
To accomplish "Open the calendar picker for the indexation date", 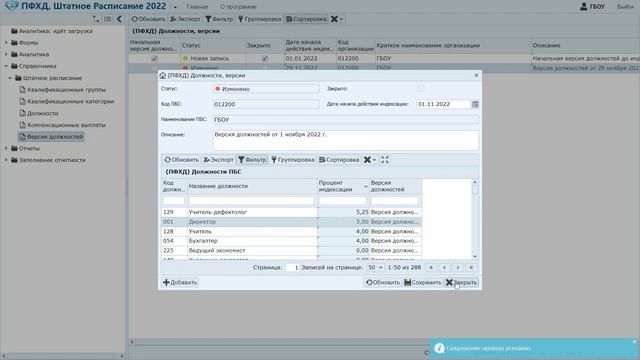I will pos(475,104).
